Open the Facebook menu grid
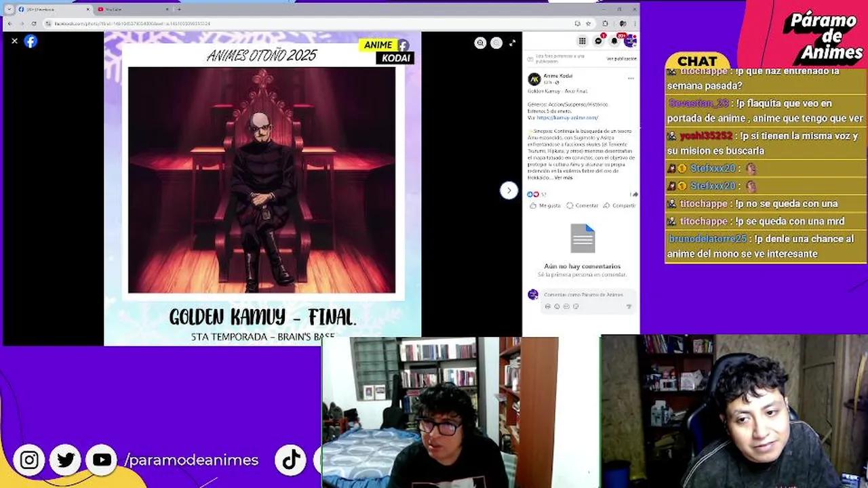 (582, 41)
